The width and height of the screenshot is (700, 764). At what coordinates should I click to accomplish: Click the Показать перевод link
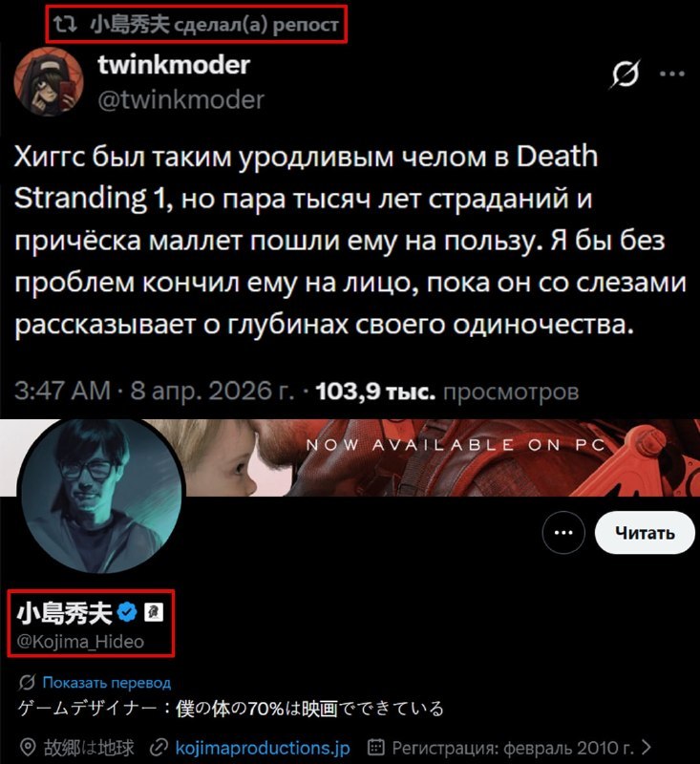coord(107,682)
